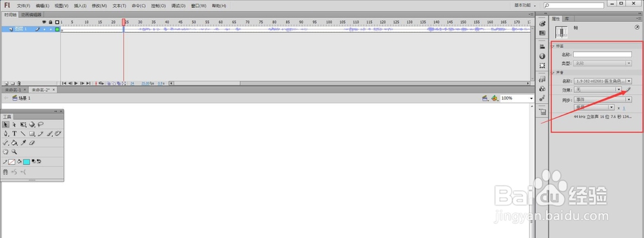The height and width of the screenshot is (238, 644).
Task: Collapse the 声音 section
Action: pos(553,72)
